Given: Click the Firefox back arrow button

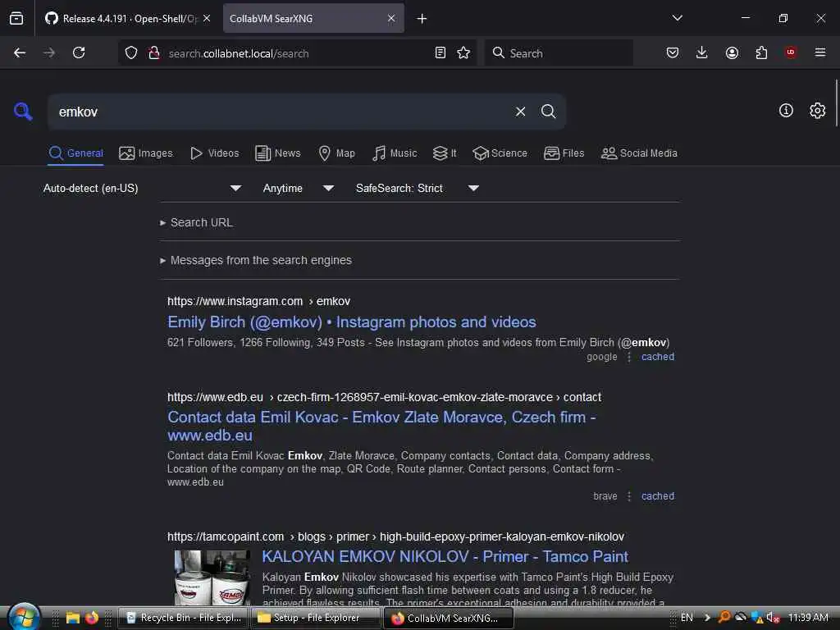Looking at the screenshot, I should click(x=20, y=52).
